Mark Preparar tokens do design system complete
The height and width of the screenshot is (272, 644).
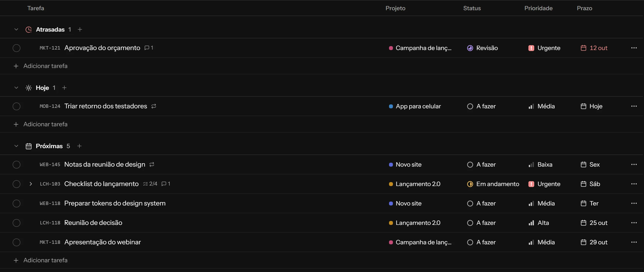click(17, 203)
